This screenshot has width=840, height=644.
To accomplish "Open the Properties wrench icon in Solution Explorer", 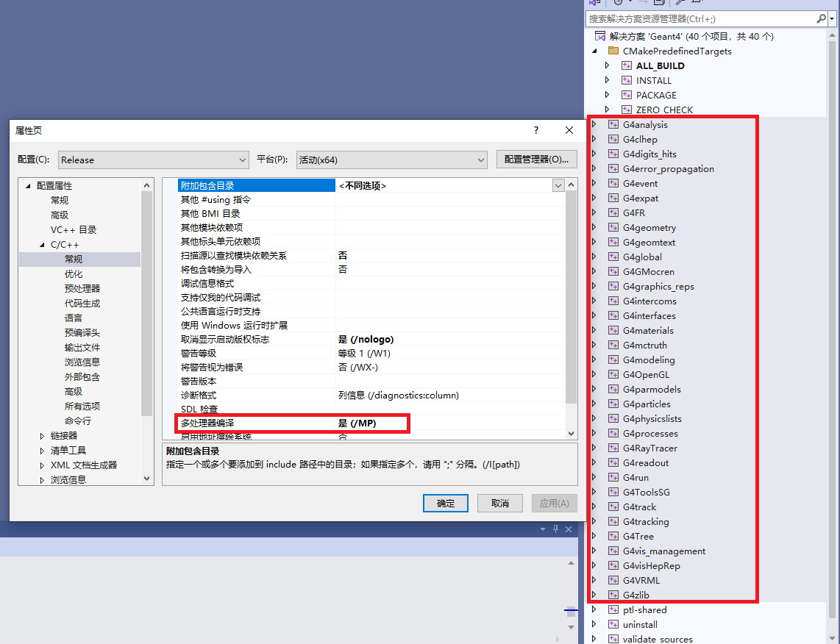I will (680, 3).
